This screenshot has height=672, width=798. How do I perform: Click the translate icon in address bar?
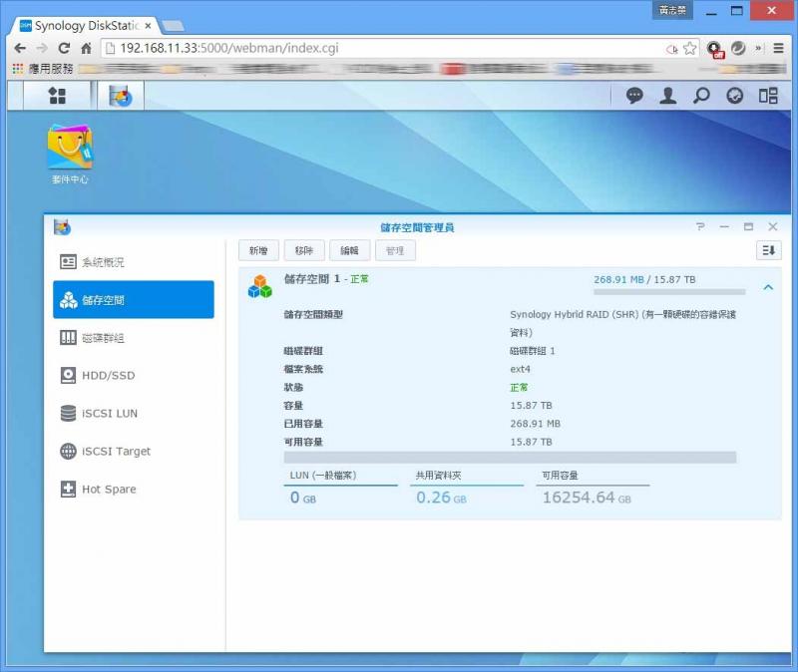(x=671, y=49)
